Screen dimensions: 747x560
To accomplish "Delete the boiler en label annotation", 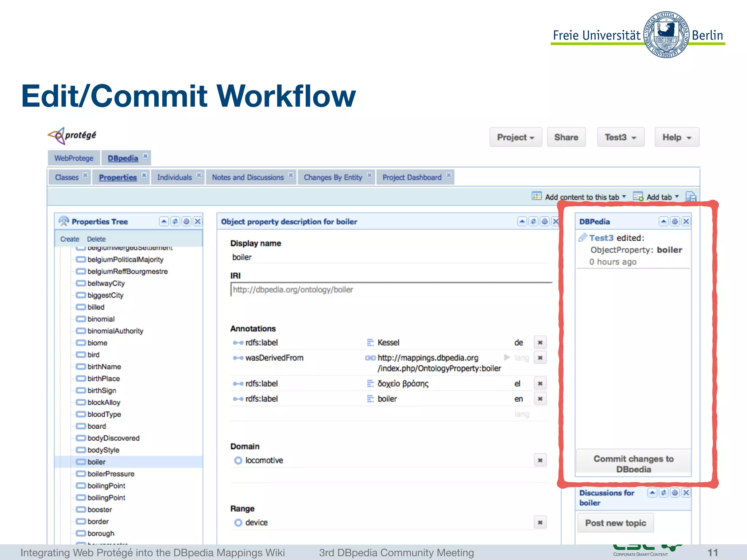I will coord(540,399).
